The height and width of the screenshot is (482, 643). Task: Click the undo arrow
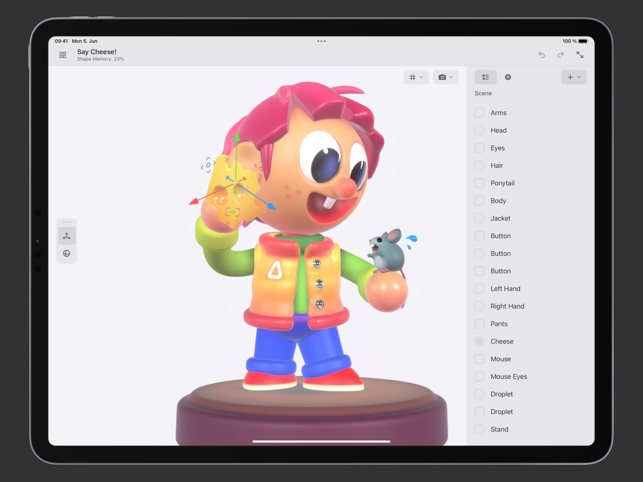(x=542, y=55)
